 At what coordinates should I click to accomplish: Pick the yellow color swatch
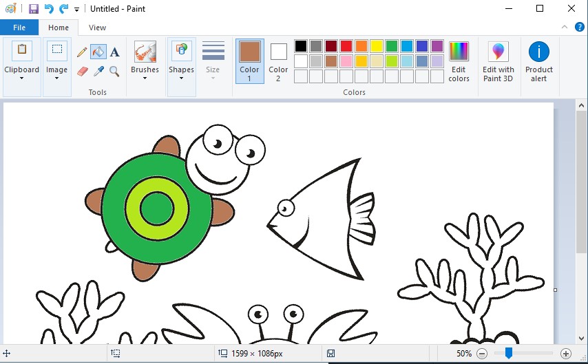point(377,46)
